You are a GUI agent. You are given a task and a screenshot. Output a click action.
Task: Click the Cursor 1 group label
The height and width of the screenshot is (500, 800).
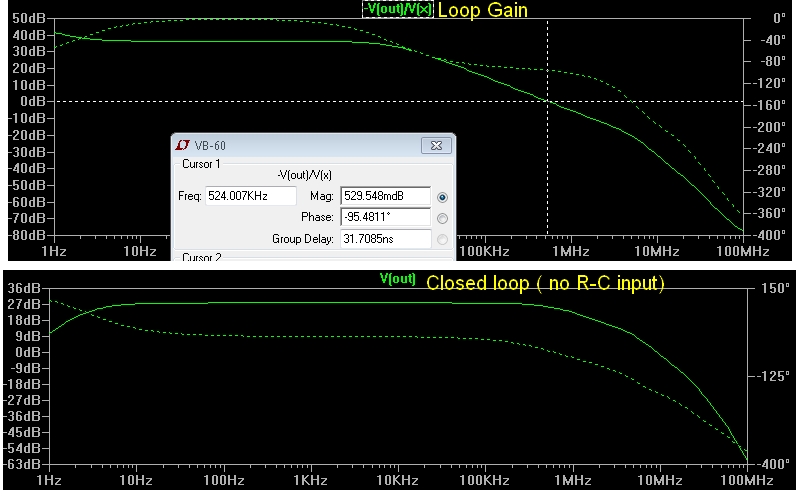[201, 164]
